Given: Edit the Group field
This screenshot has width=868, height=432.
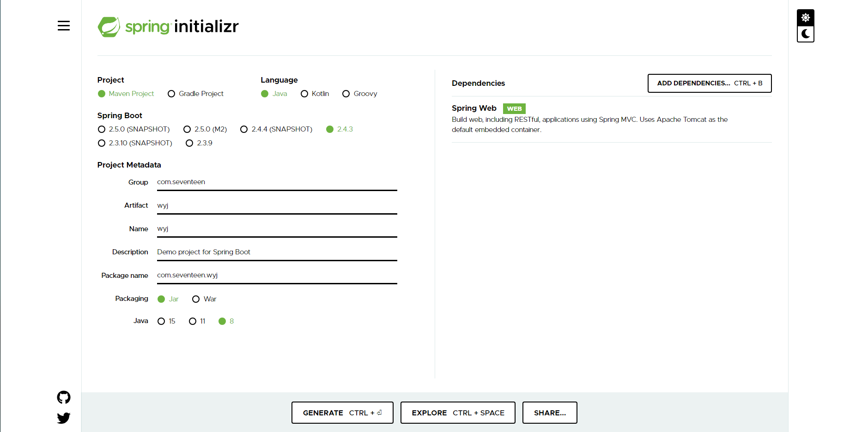Looking at the screenshot, I should click(x=277, y=182).
